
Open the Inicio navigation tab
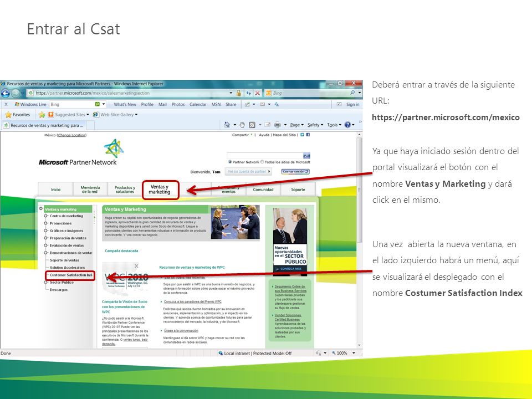tap(55, 190)
